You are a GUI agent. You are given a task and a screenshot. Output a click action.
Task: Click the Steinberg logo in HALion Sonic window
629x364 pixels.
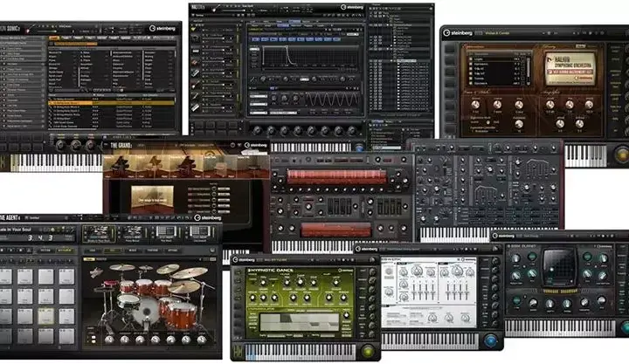pyautogui.click(x=162, y=29)
